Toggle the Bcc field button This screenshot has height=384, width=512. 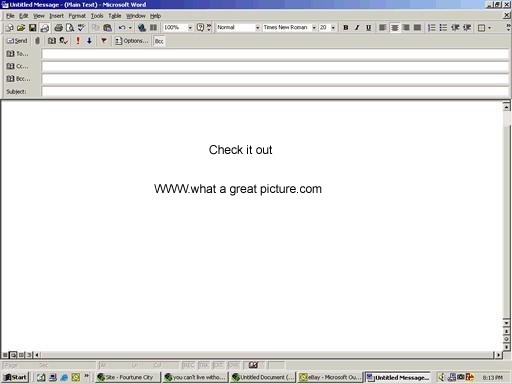coord(159,41)
